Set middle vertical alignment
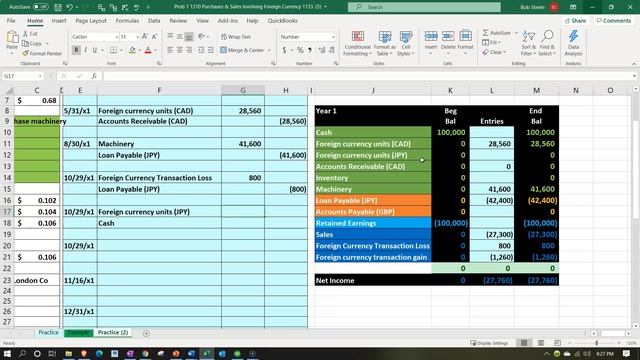The image size is (640, 360). (180, 37)
